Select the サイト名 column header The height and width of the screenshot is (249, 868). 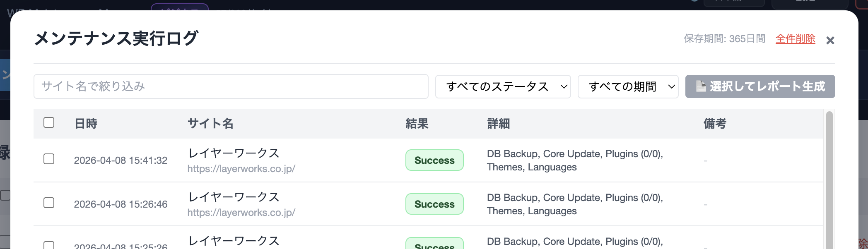click(210, 124)
